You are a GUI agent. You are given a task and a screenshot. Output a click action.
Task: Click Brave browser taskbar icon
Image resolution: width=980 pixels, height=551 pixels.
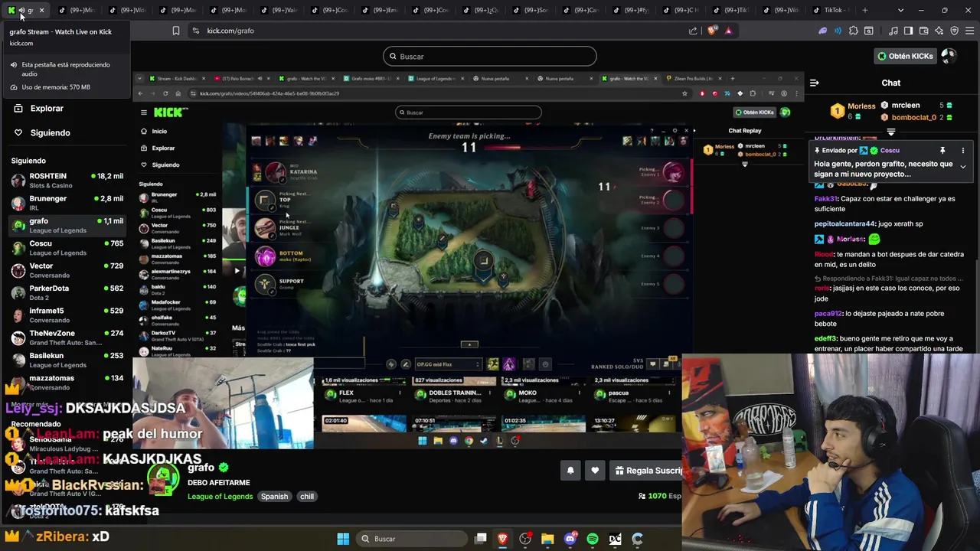[x=503, y=539]
